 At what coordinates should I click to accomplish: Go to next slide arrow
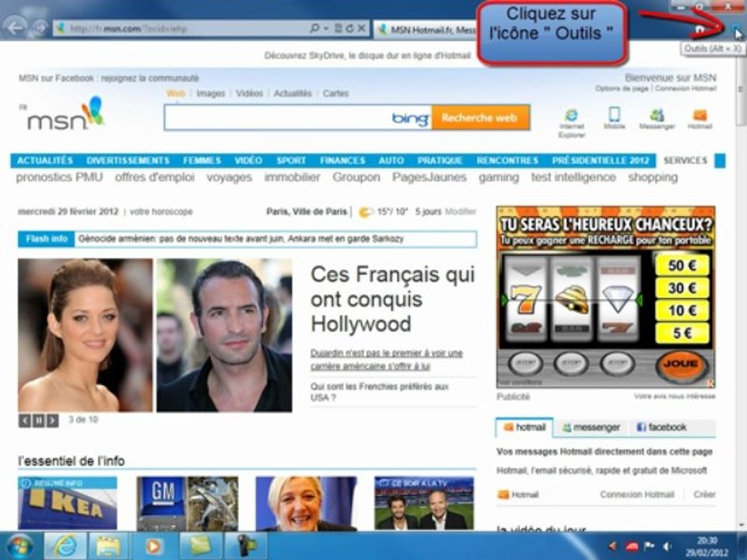coord(52,421)
